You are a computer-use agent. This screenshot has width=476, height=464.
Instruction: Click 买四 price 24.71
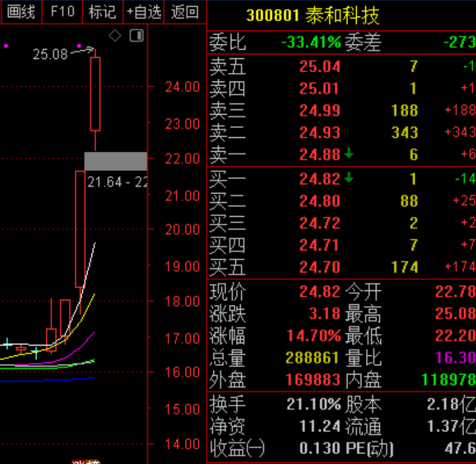pos(319,245)
